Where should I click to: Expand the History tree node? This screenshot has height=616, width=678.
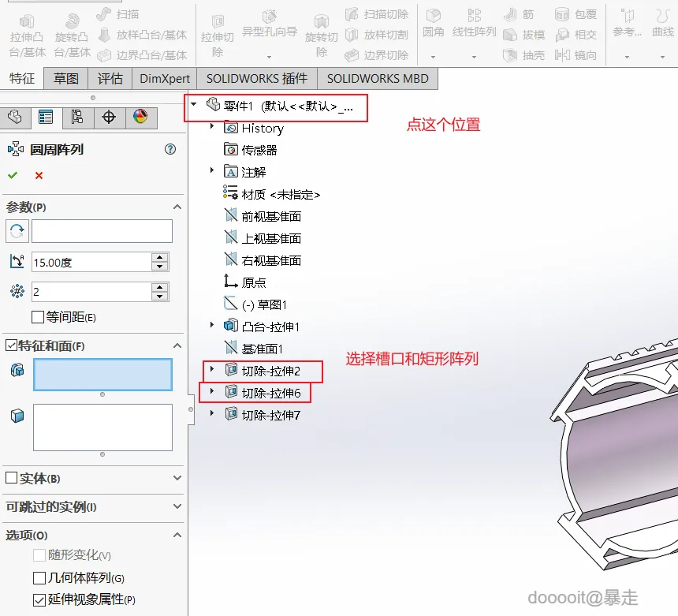tap(212, 126)
